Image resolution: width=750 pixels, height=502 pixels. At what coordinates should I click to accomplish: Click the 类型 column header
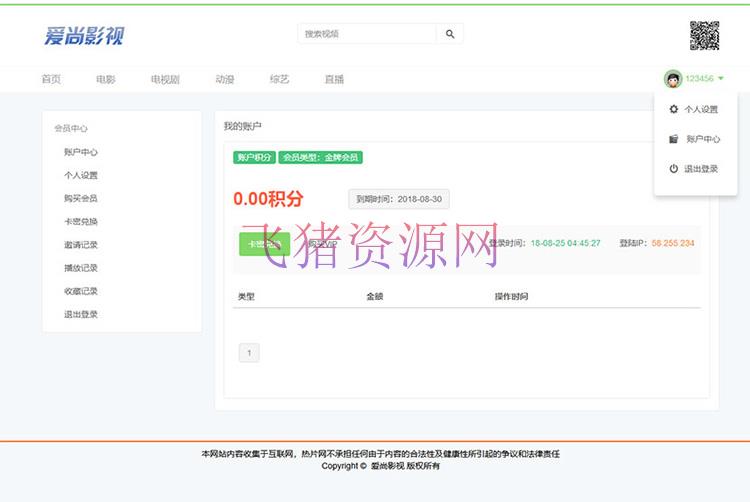(246, 297)
